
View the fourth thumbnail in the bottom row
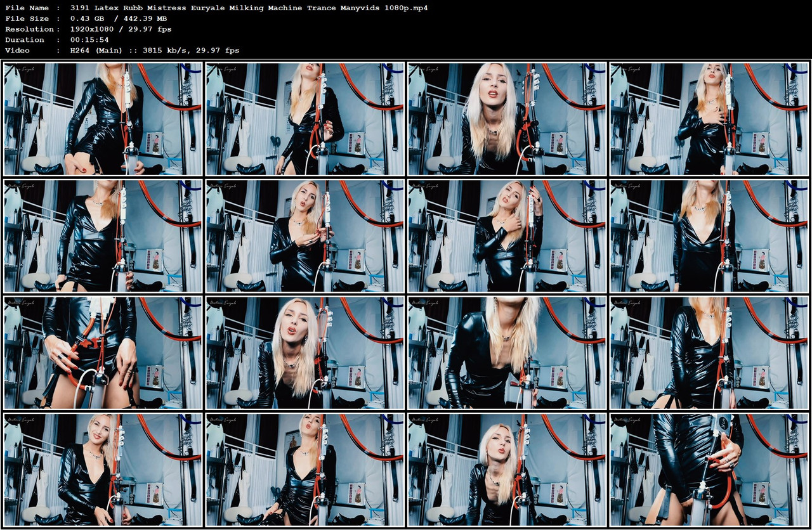click(709, 470)
